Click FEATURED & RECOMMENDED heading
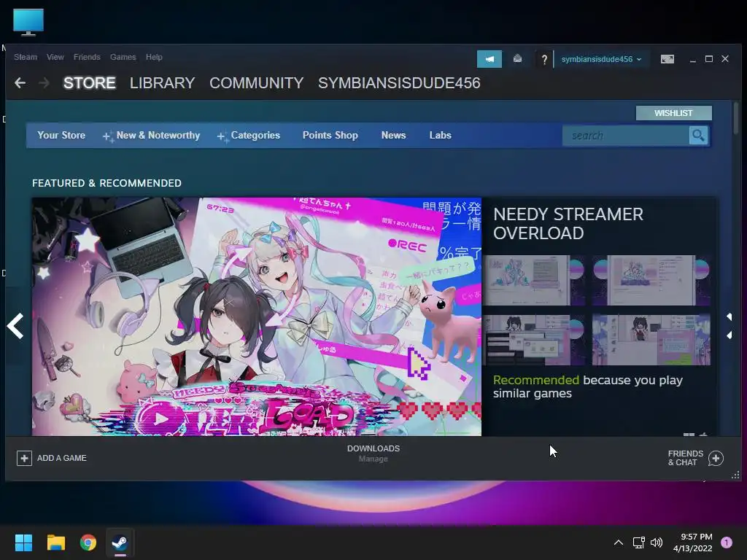 [x=107, y=183]
